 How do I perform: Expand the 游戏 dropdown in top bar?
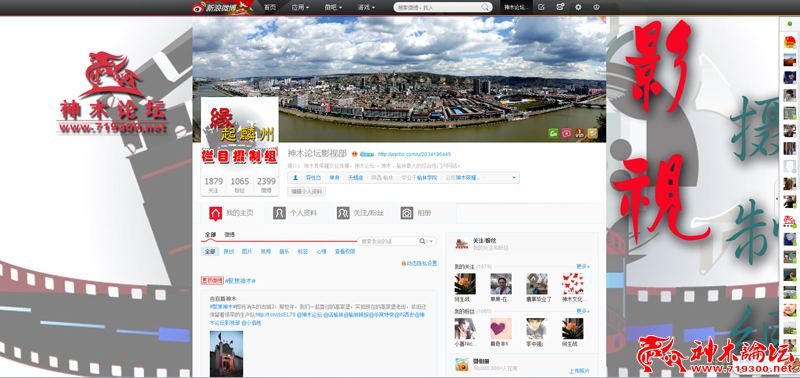366,7
